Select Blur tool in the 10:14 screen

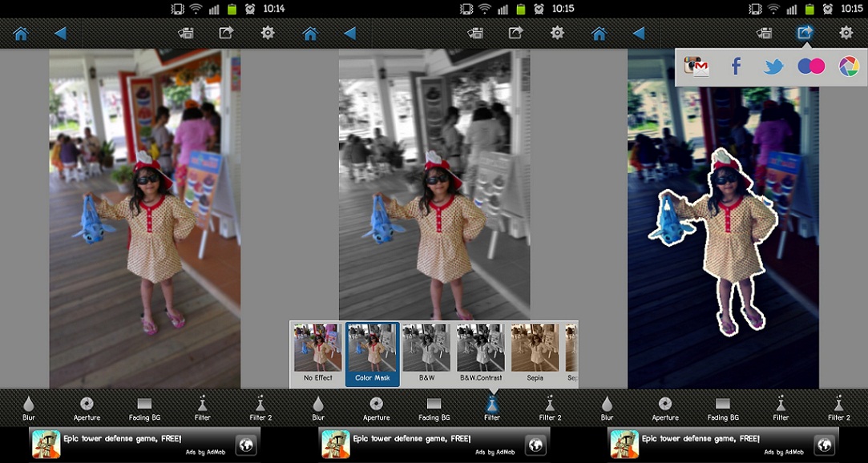(29, 409)
